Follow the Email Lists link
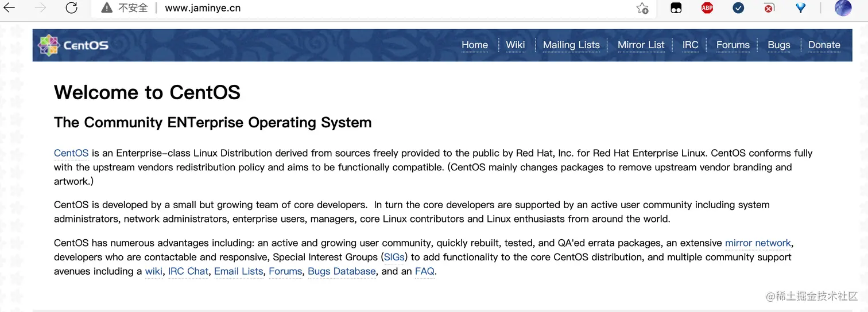The image size is (868, 312). 238,271
